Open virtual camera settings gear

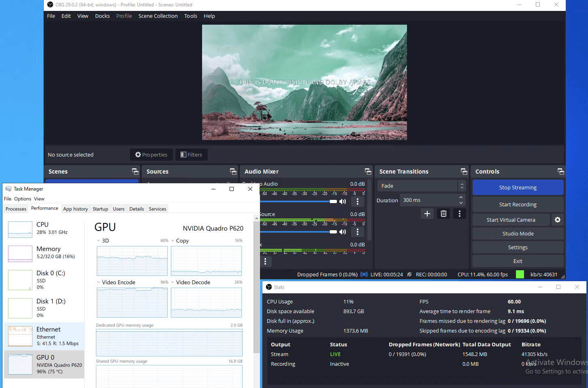pos(558,220)
